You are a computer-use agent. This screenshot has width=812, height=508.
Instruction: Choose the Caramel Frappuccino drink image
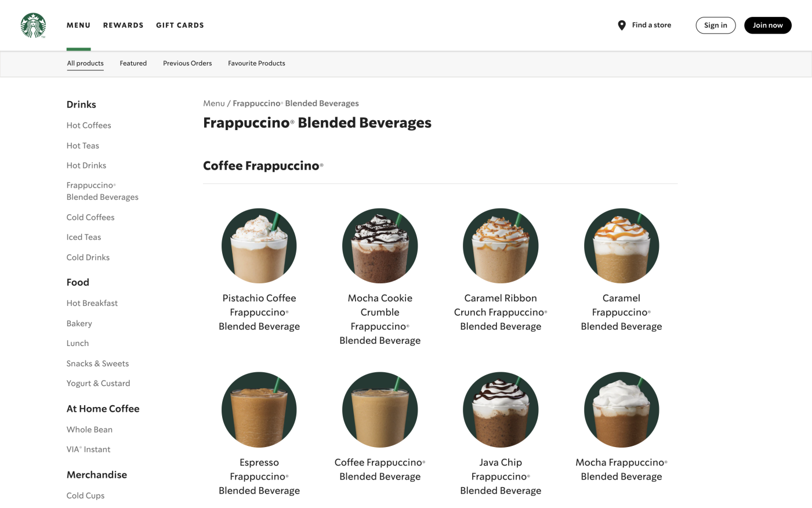click(621, 246)
